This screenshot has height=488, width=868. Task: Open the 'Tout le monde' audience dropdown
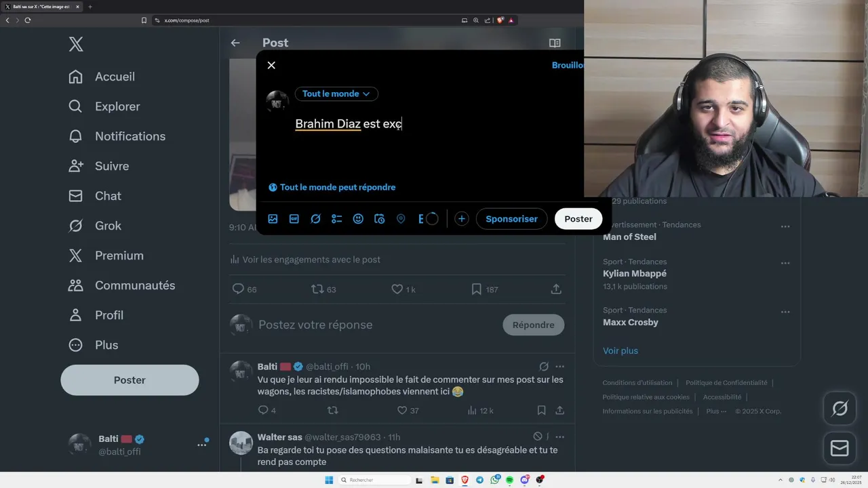[x=336, y=94]
